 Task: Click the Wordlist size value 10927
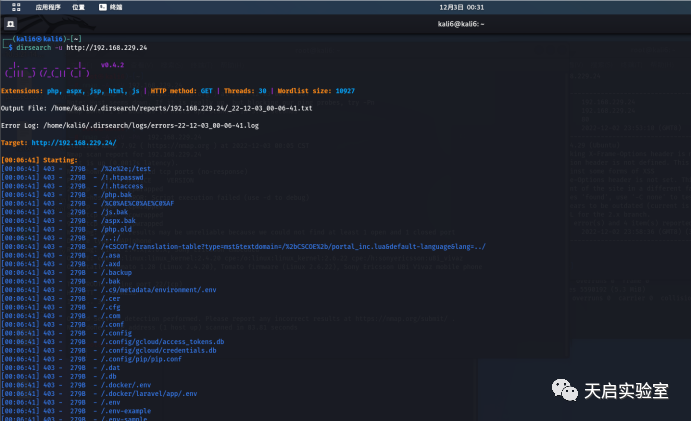pyautogui.click(x=345, y=91)
